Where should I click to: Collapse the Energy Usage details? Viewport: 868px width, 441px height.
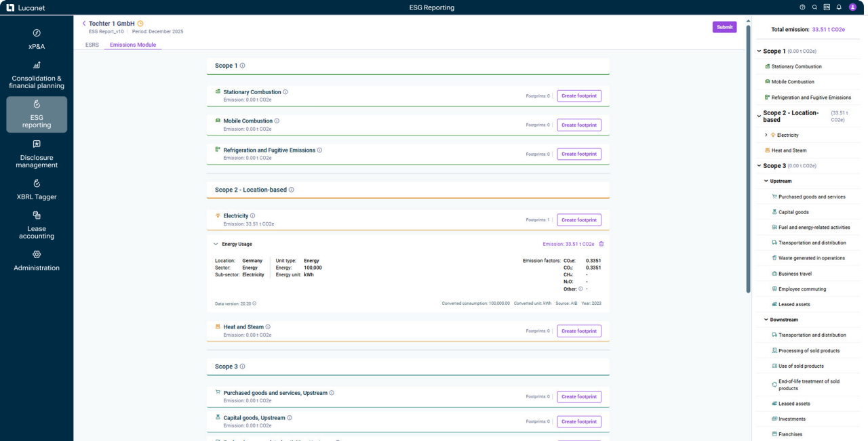(216, 244)
